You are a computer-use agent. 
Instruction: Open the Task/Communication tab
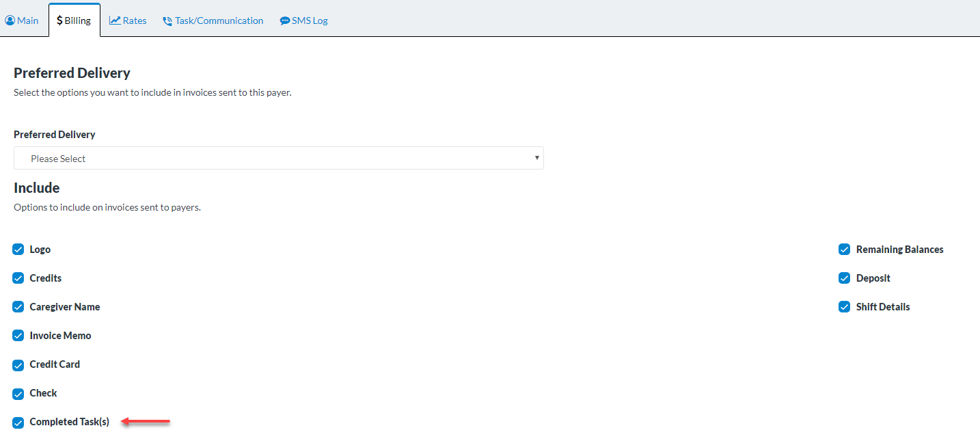[x=213, y=21]
